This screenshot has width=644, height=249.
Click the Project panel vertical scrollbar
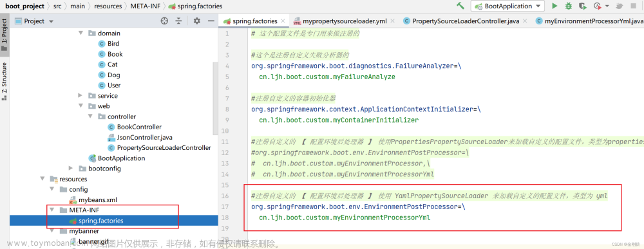pyautogui.click(x=216, y=98)
